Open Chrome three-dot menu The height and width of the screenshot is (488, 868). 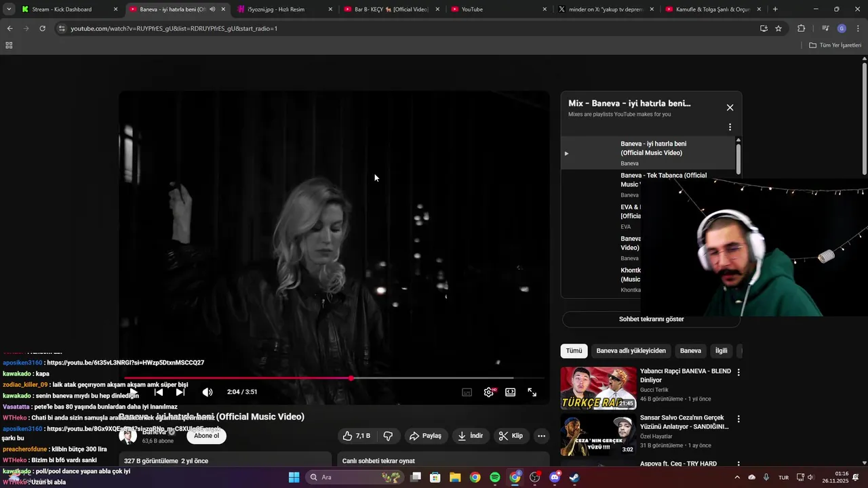pyautogui.click(x=857, y=28)
